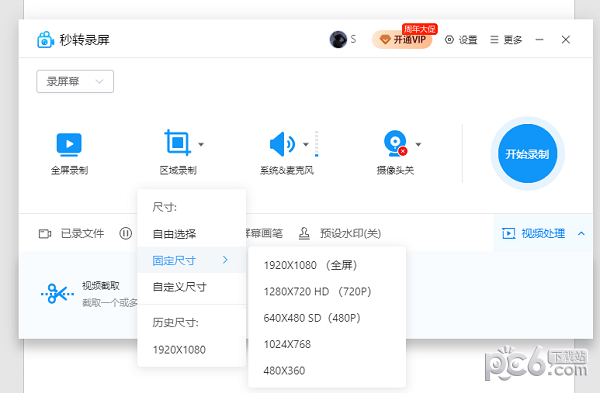Screen dimensions: 600x393
Task: Click the pause circle icon beside 已录文件
Action: [126, 233]
